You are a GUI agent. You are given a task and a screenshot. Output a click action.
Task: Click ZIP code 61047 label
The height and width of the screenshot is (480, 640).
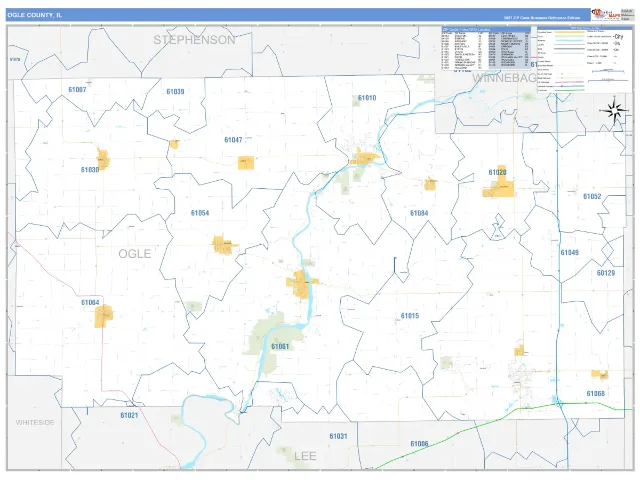coord(233,140)
